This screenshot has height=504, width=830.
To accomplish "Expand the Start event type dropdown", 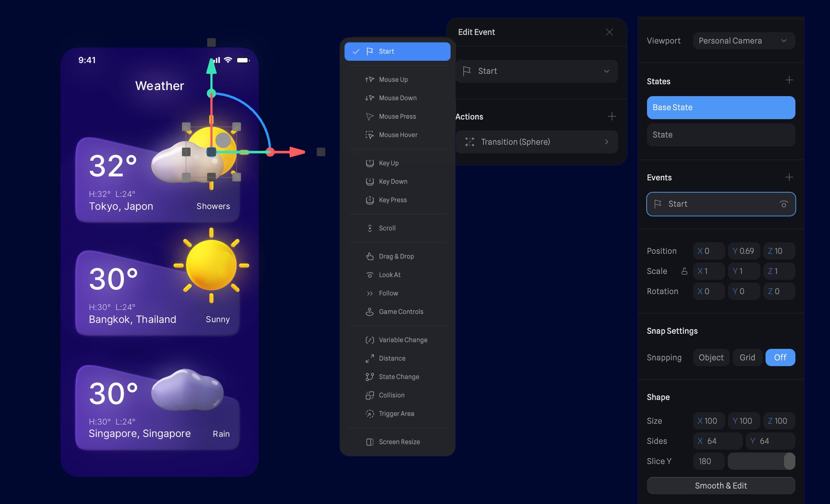I will (536, 71).
